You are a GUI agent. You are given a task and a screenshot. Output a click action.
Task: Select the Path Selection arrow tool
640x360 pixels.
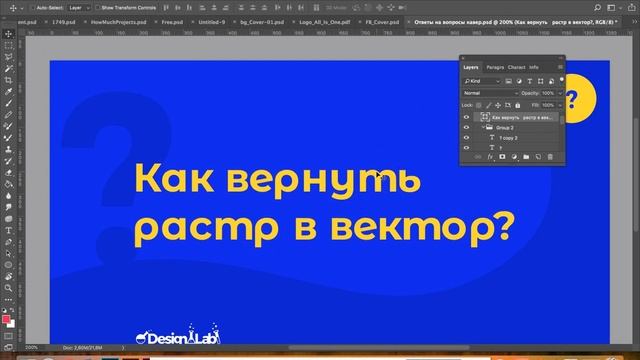pyautogui.click(x=8, y=253)
